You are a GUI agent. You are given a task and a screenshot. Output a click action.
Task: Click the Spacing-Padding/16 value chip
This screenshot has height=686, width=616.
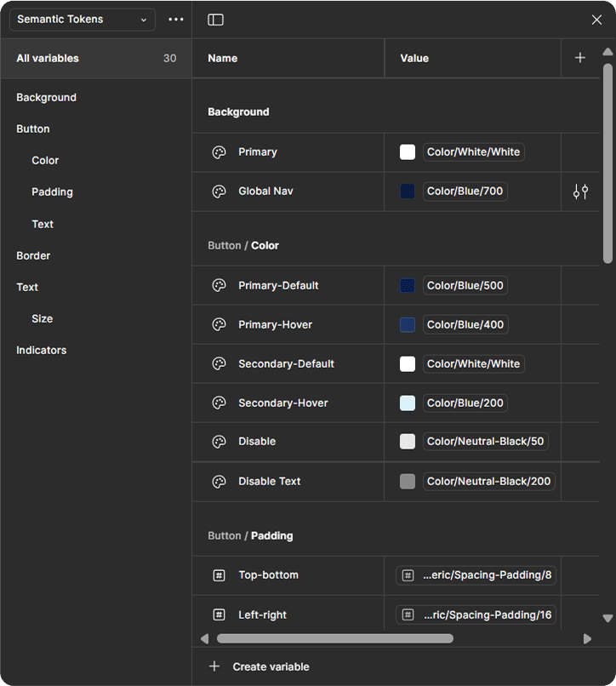[x=476, y=615]
